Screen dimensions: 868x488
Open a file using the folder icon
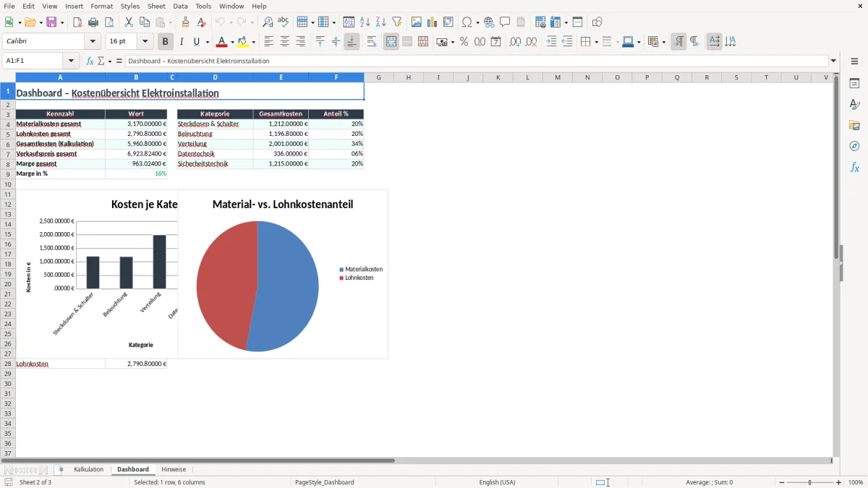29,22
